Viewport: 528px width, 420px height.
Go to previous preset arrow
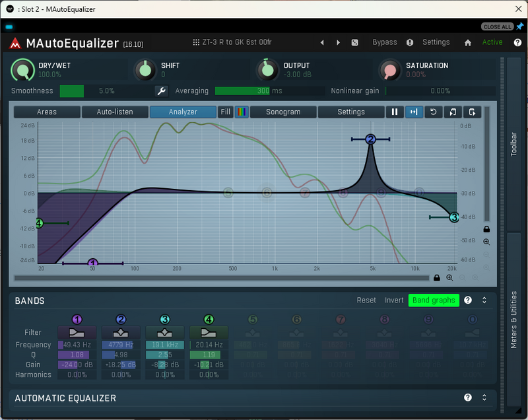click(x=322, y=42)
